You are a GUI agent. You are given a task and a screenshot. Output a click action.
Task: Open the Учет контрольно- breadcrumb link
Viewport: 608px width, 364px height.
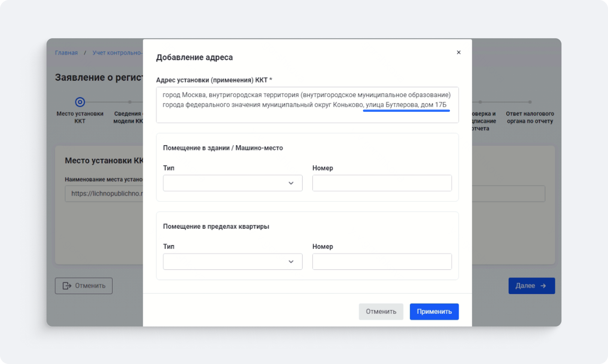point(117,53)
